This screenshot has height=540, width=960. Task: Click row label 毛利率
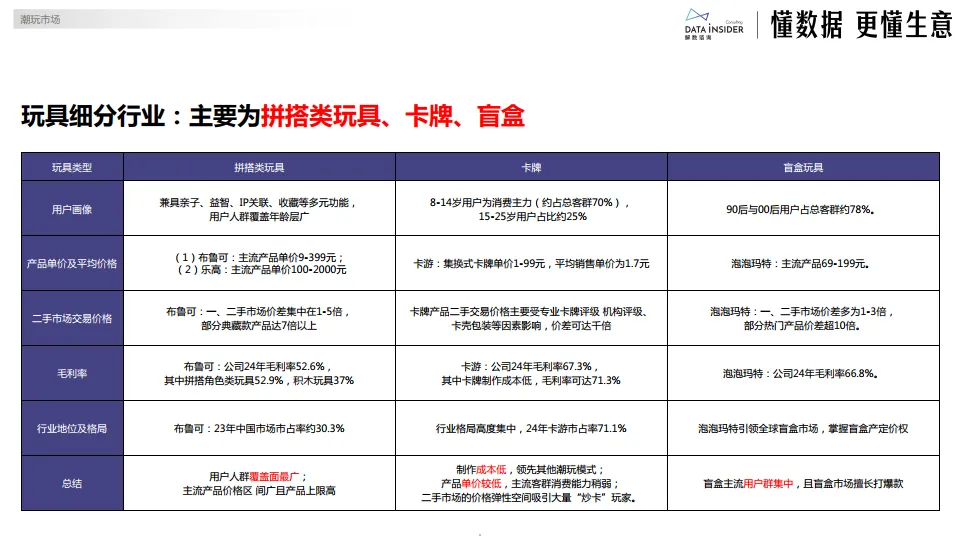point(72,373)
